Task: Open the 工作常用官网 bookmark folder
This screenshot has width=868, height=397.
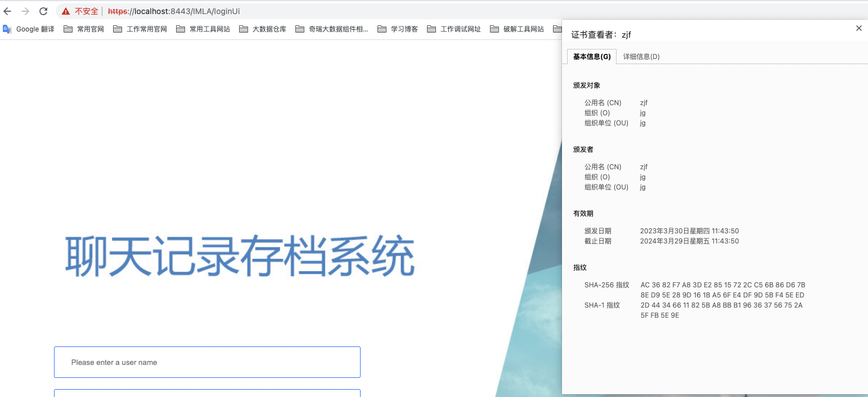Action: click(140, 29)
